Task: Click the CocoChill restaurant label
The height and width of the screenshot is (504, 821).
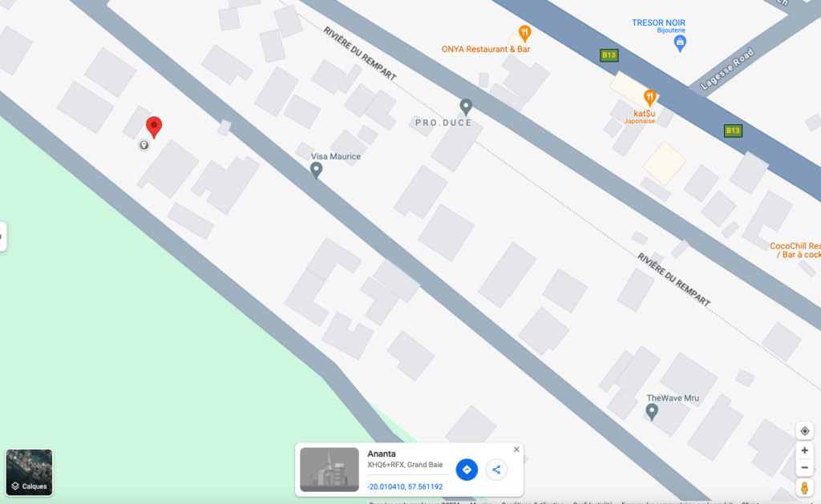Action: pos(795,250)
